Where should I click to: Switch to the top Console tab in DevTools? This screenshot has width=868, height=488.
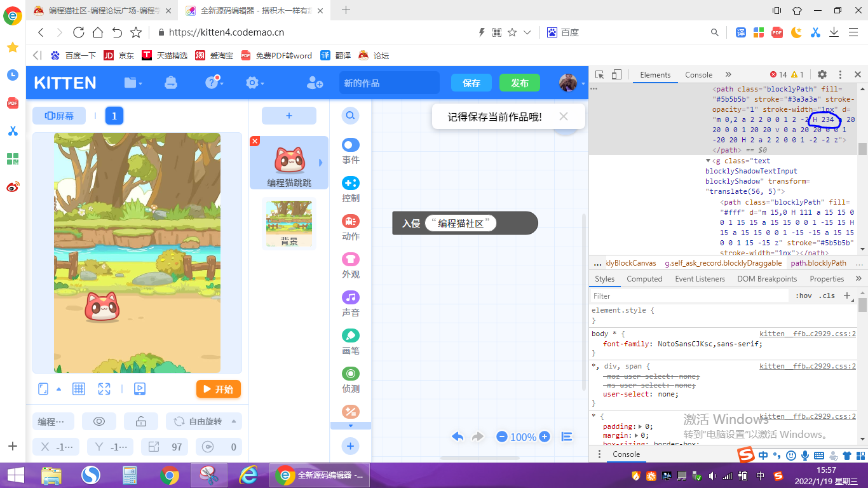(698, 74)
